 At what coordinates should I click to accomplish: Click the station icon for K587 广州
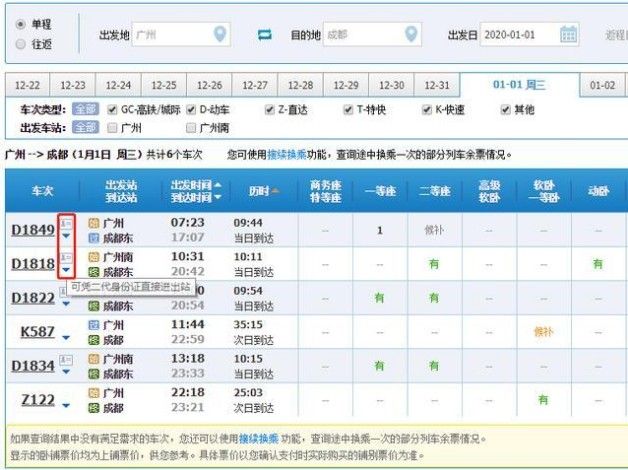point(94,325)
